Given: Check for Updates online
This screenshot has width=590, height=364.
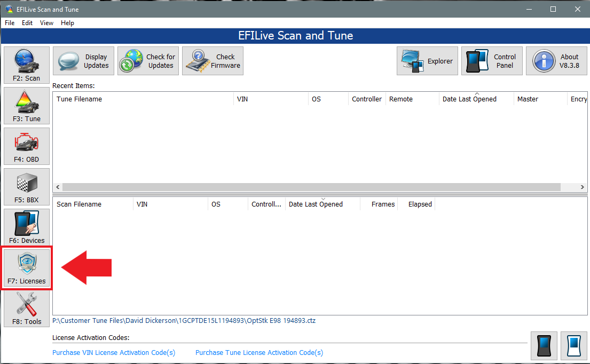Looking at the screenshot, I should (x=148, y=60).
